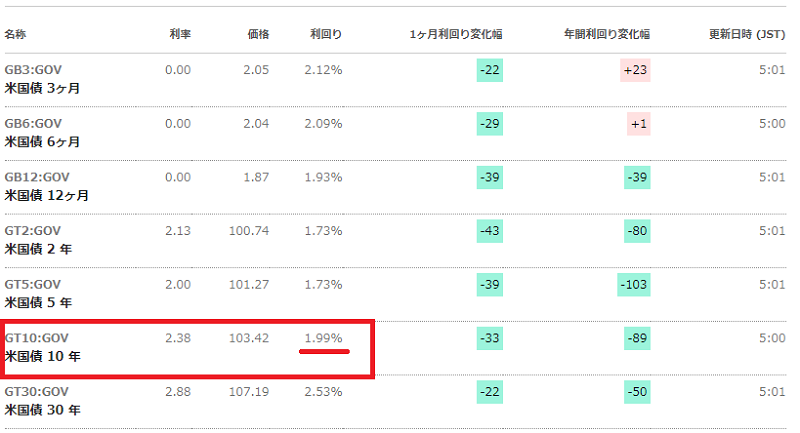
Task: Click the 2.00 coupon value
Action: pyautogui.click(x=178, y=284)
